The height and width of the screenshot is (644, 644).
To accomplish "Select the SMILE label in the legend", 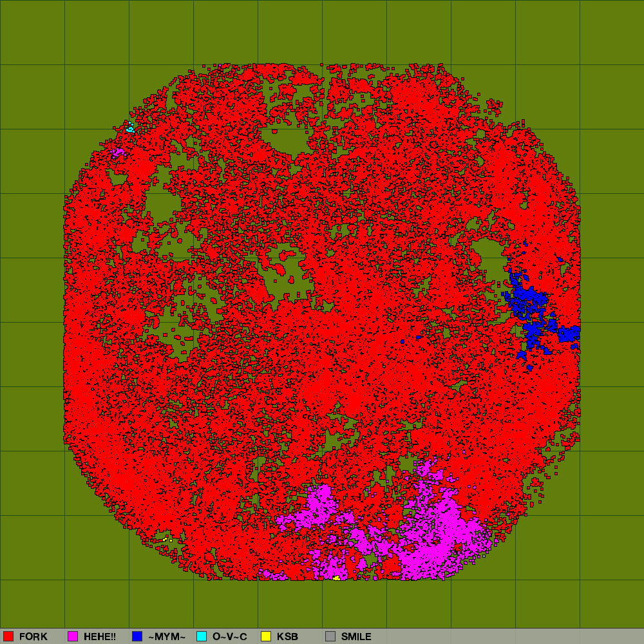I will [x=356, y=636].
